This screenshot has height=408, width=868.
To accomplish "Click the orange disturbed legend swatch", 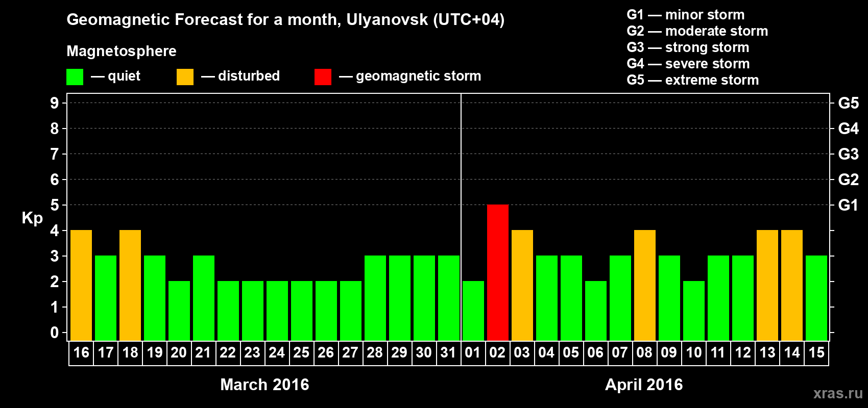I will click(x=185, y=77).
